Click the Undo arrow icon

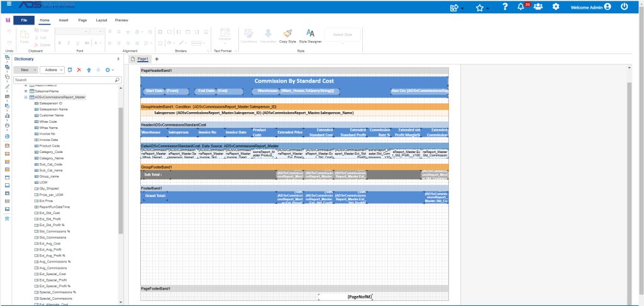coord(9,31)
